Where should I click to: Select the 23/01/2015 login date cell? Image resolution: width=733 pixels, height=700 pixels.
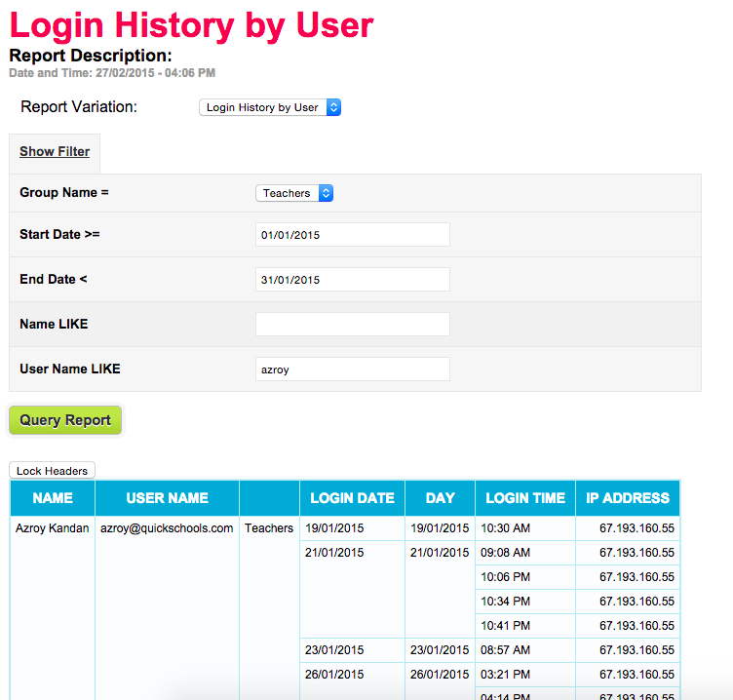334,650
